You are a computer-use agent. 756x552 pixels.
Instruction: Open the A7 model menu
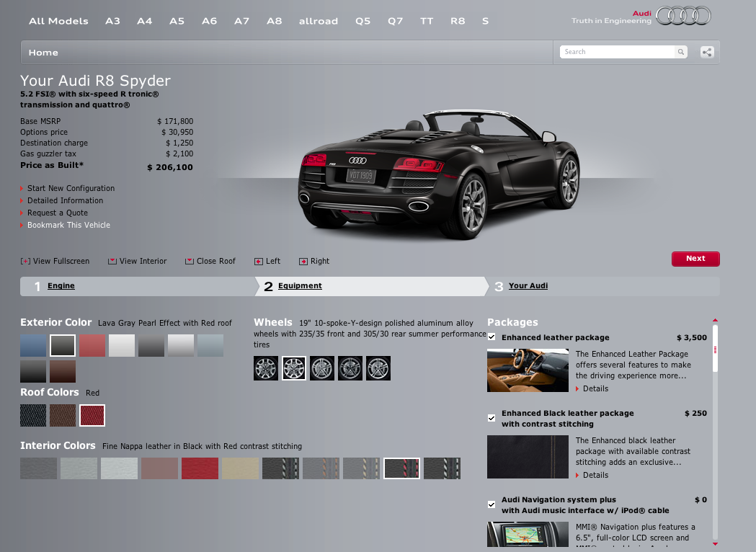coord(241,21)
